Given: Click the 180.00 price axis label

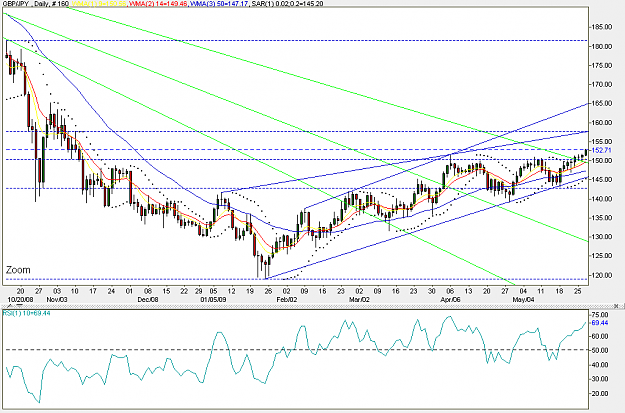Looking at the screenshot, I should pos(602,46).
